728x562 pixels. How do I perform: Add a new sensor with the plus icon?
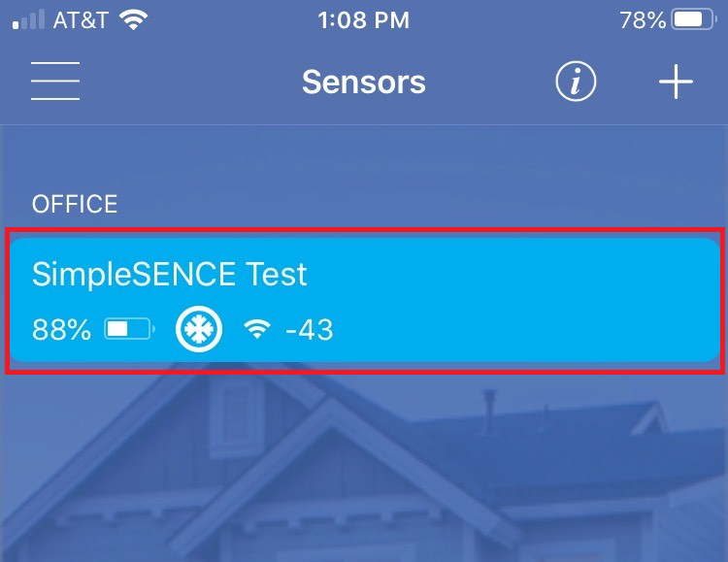click(x=676, y=83)
